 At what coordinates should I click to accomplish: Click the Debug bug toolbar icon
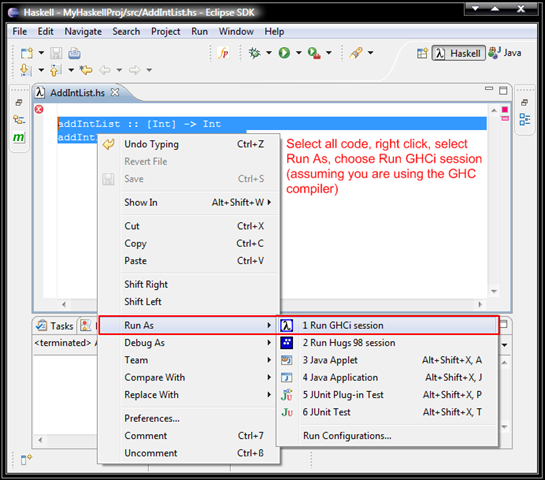point(254,53)
